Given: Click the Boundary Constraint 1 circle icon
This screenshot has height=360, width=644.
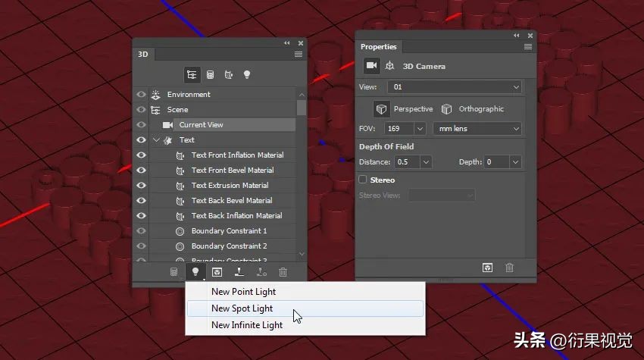Looking at the screenshot, I should coord(180,231).
